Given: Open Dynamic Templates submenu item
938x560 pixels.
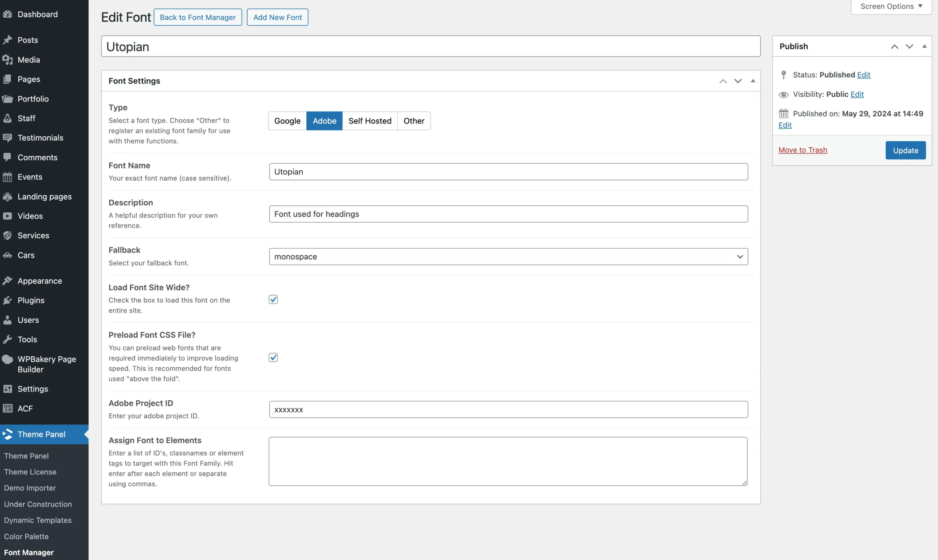Looking at the screenshot, I should tap(38, 520).
